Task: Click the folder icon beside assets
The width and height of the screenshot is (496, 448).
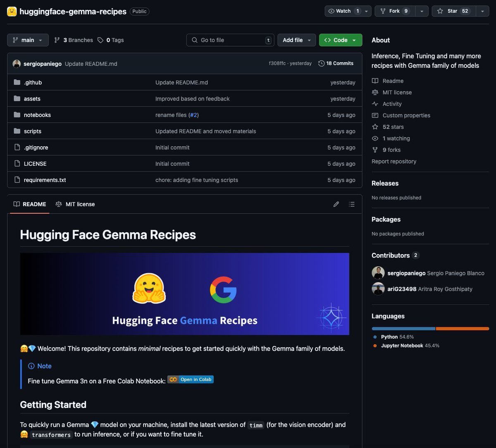Action: click(x=17, y=98)
